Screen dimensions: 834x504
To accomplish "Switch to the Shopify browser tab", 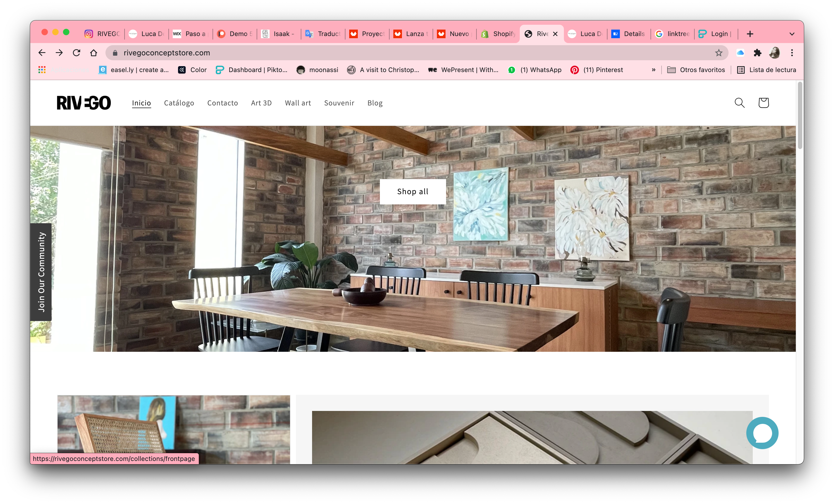I will 498,34.
